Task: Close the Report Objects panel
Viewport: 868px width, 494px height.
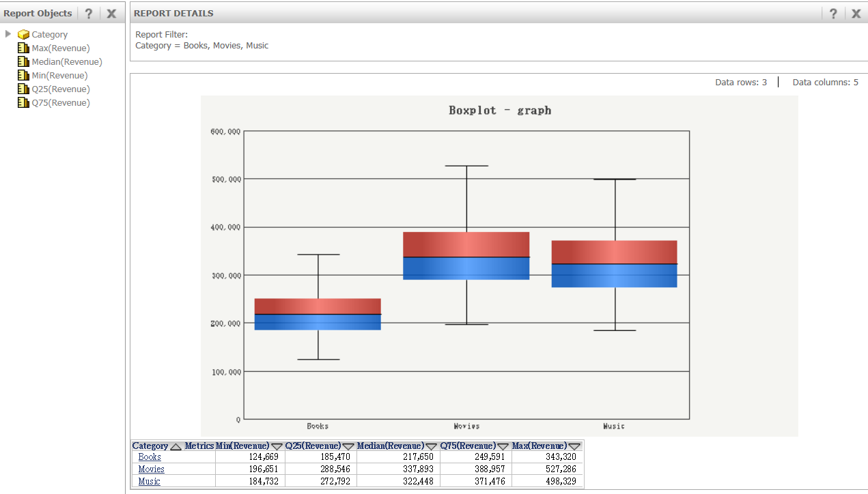Action: coord(111,13)
